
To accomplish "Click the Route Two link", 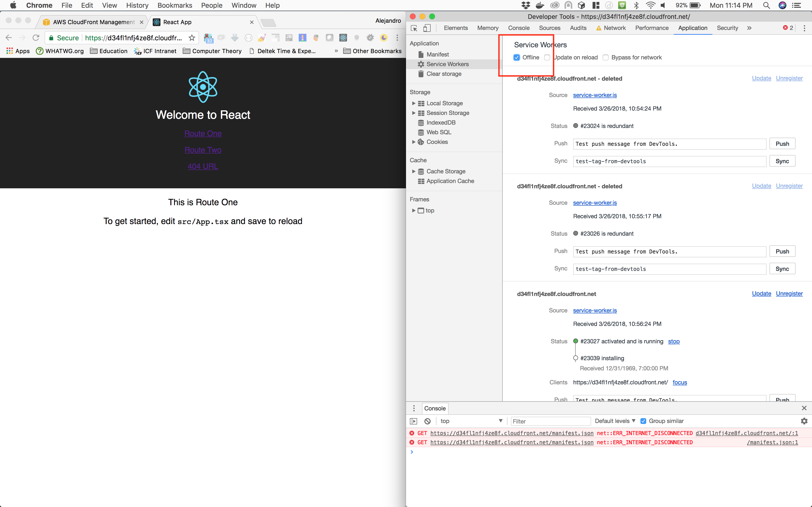I will [203, 150].
